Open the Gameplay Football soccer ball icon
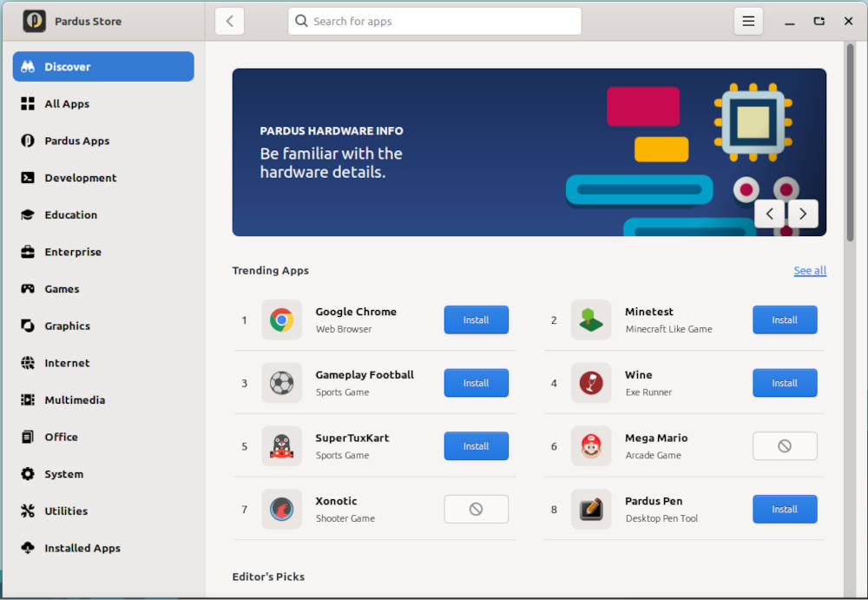868x600 pixels. (x=281, y=383)
